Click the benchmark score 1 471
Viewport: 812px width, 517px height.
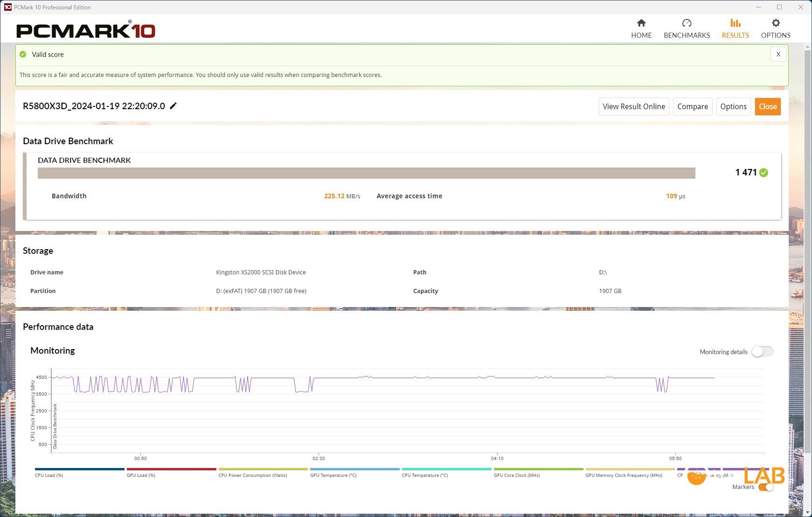pyautogui.click(x=746, y=172)
